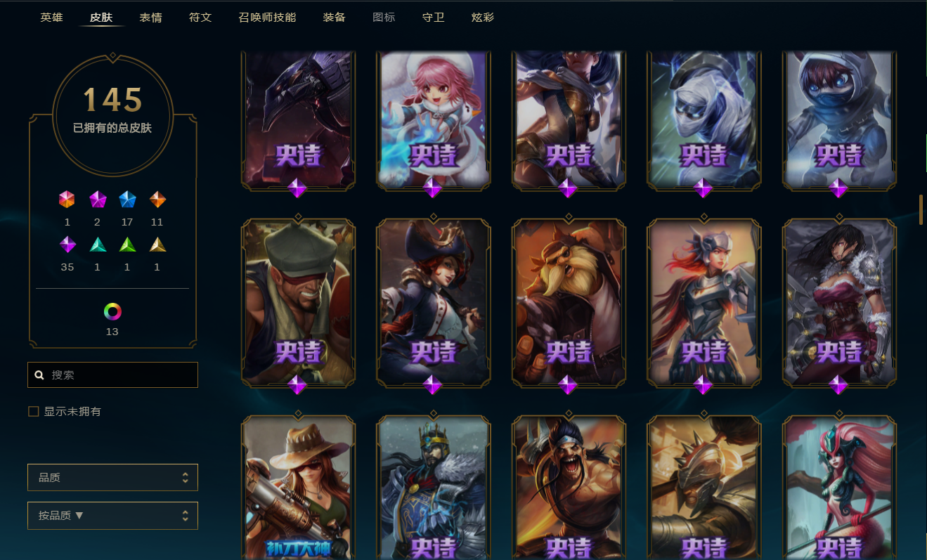
Task: Click the teal triangle gem icon
Action: [97, 245]
